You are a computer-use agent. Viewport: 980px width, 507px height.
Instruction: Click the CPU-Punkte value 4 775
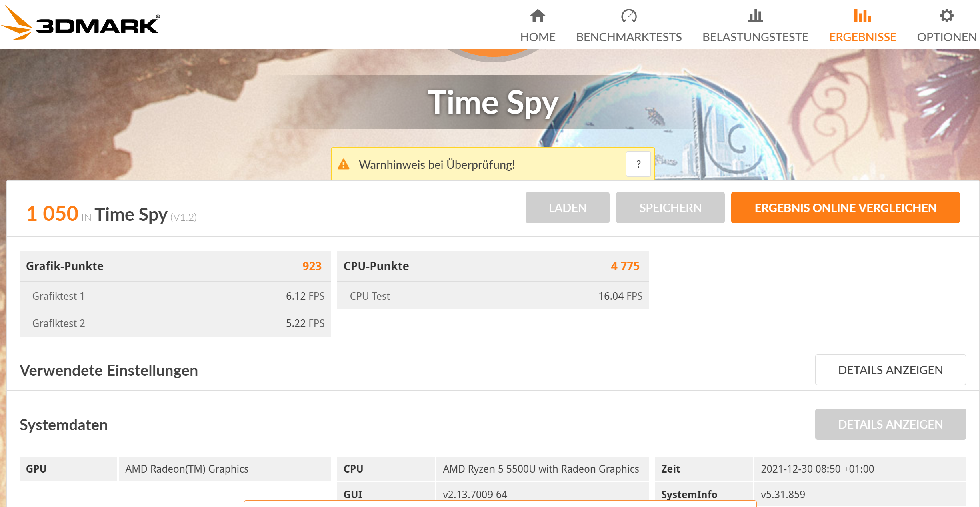click(625, 266)
